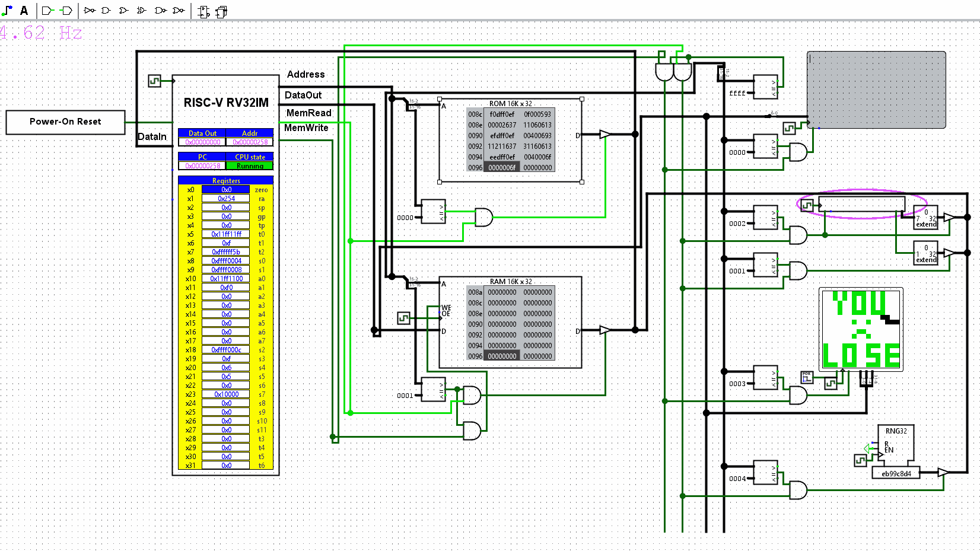980x551 pixels.
Task: Select the tri-state buffer after RNG32
Action: (x=943, y=472)
